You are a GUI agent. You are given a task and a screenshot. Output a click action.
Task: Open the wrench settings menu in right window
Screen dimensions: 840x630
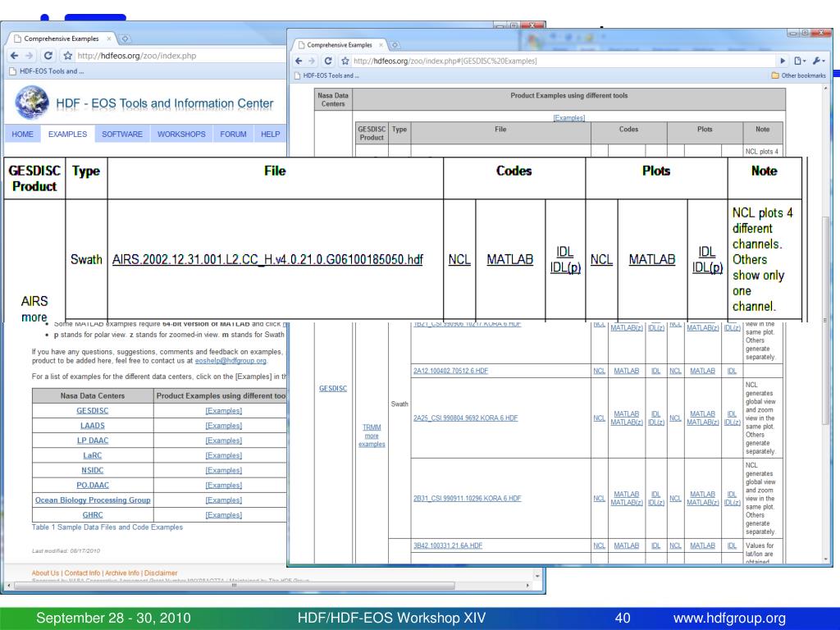[819, 61]
